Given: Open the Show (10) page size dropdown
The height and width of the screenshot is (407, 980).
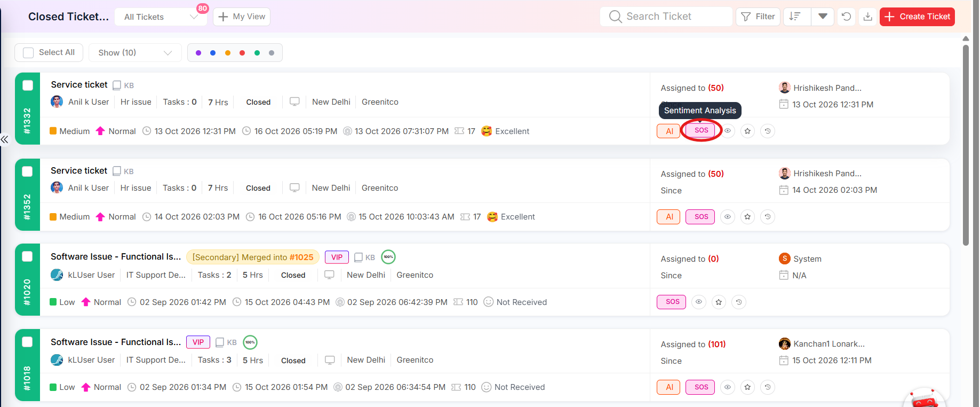Looking at the screenshot, I should [x=135, y=52].
